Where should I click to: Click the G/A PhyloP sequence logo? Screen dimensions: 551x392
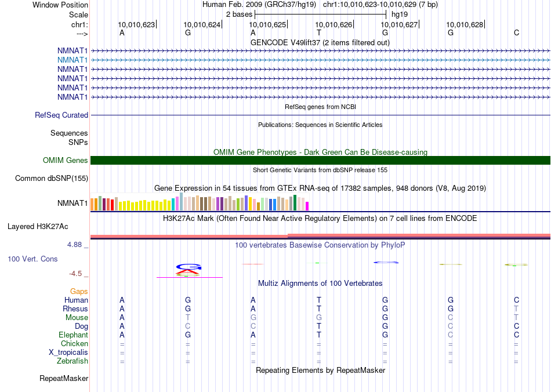point(188,270)
